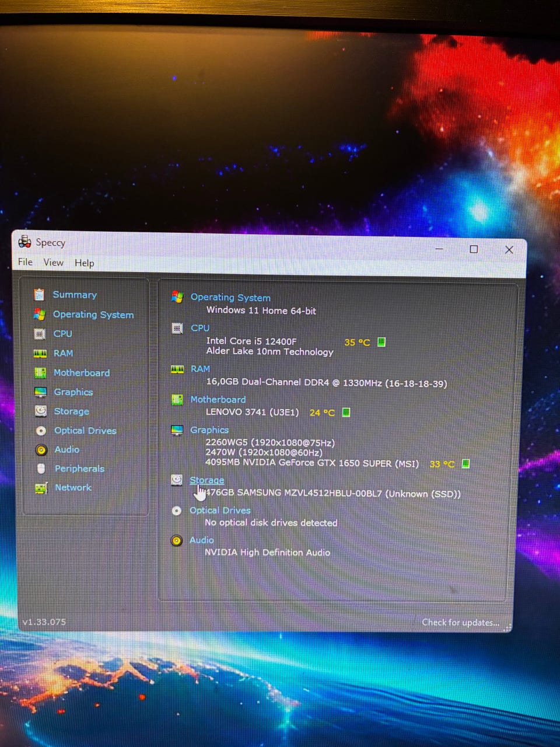Image resolution: width=560 pixels, height=747 pixels.
Task: Open the CPU heading link in summary
Action: [200, 328]
